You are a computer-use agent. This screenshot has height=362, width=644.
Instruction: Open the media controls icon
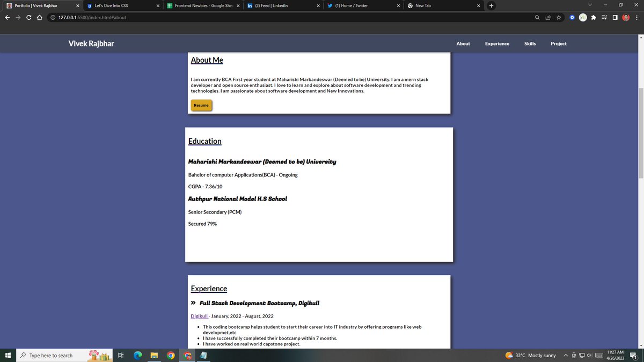click(x=604, y=17)
